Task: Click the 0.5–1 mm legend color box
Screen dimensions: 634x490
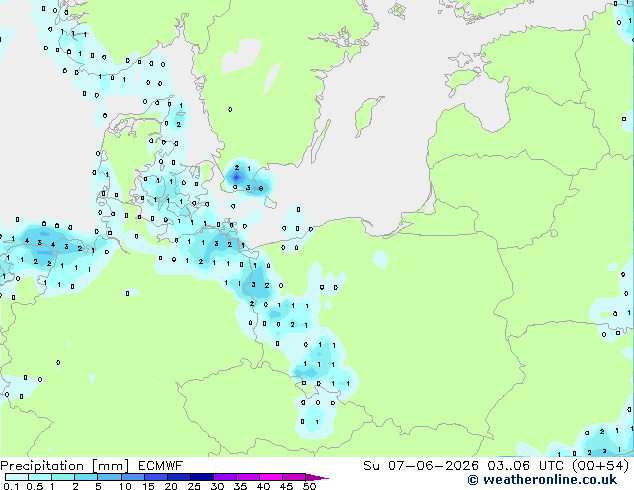Action: click(40, 477)
